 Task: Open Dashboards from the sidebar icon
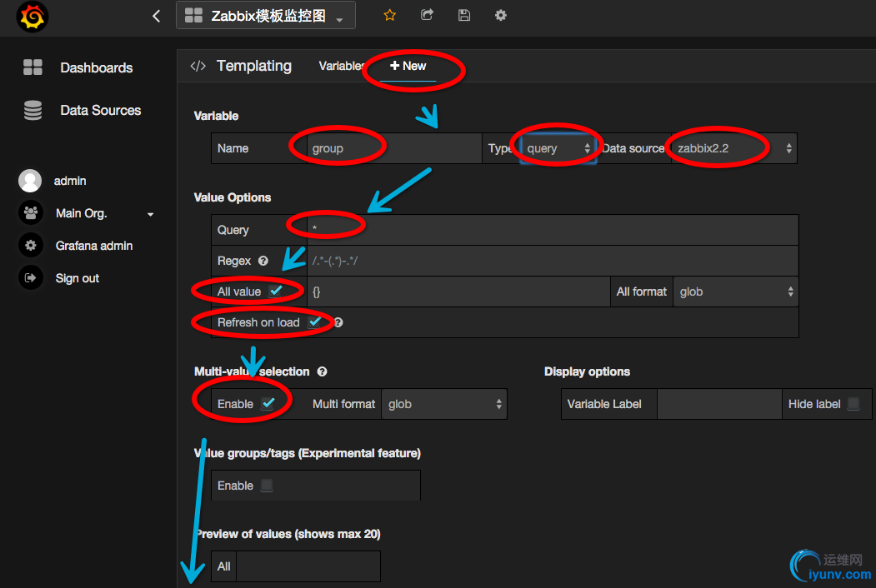point(32,67)
